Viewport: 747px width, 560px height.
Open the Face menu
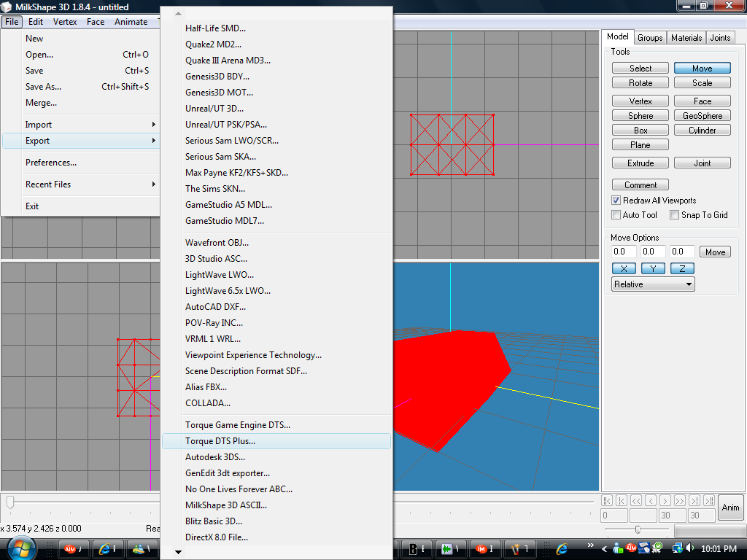pyautogui.click(x=96, y=22)
